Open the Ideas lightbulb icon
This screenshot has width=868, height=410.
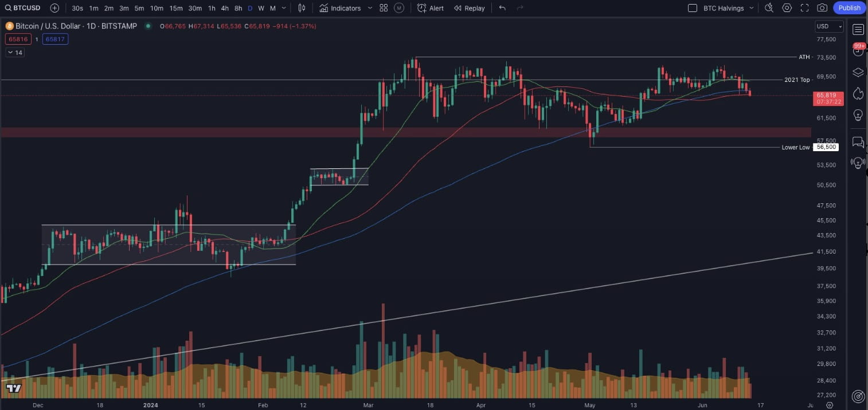tap(858, 115)
